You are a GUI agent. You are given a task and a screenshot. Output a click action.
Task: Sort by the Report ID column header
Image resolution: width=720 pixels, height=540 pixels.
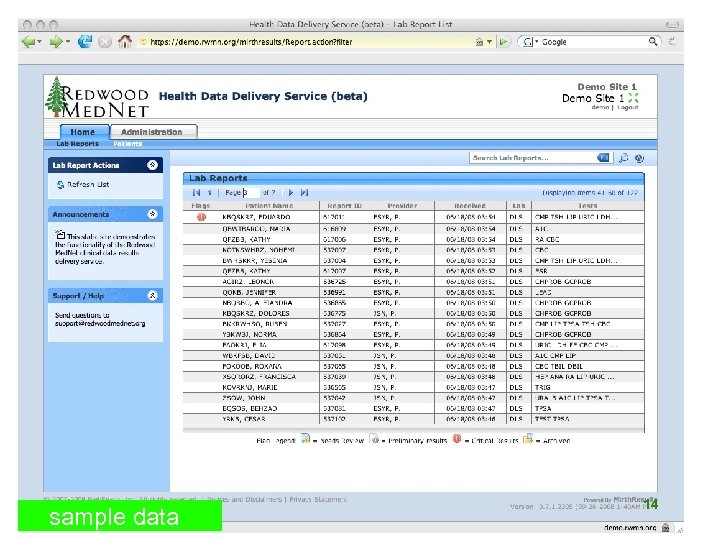344,206
